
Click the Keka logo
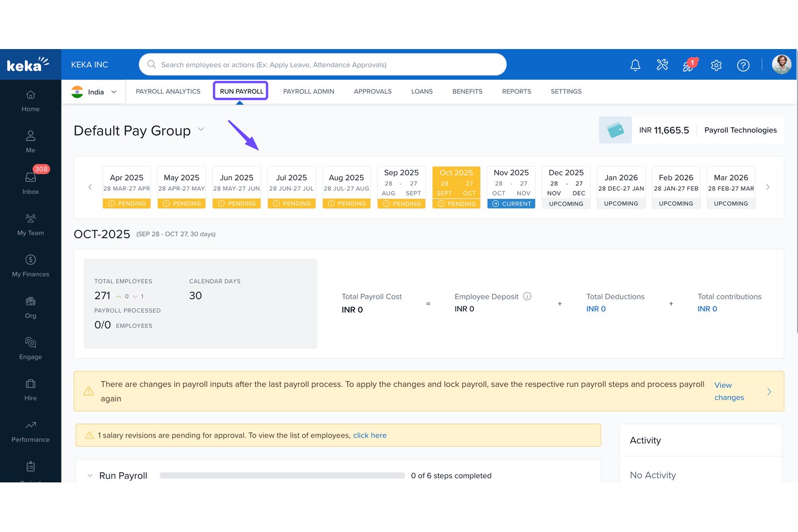coord(28,65)
